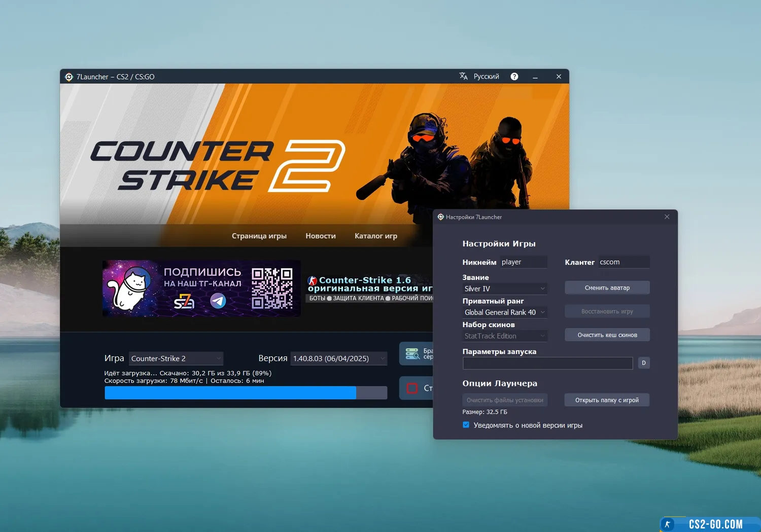The width and height of the screenshot is (761, 532).
Task: Click the Сменить аватар button
Action: coord(607,288)
